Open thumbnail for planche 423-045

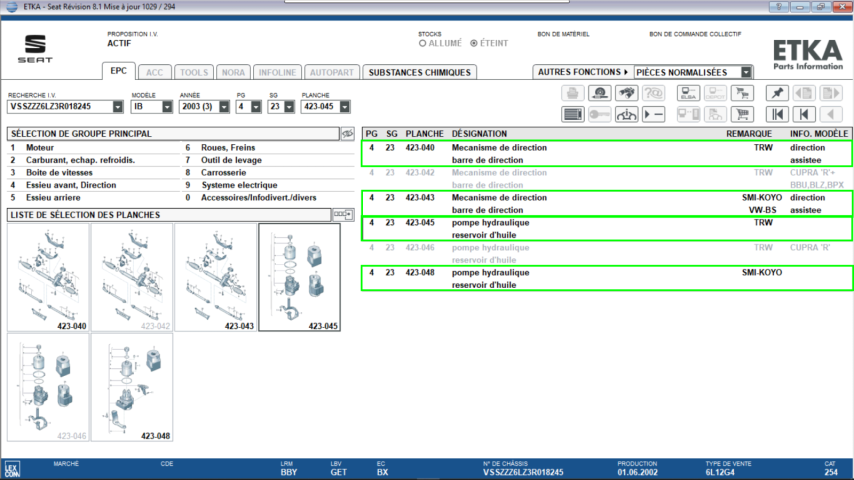300,277
